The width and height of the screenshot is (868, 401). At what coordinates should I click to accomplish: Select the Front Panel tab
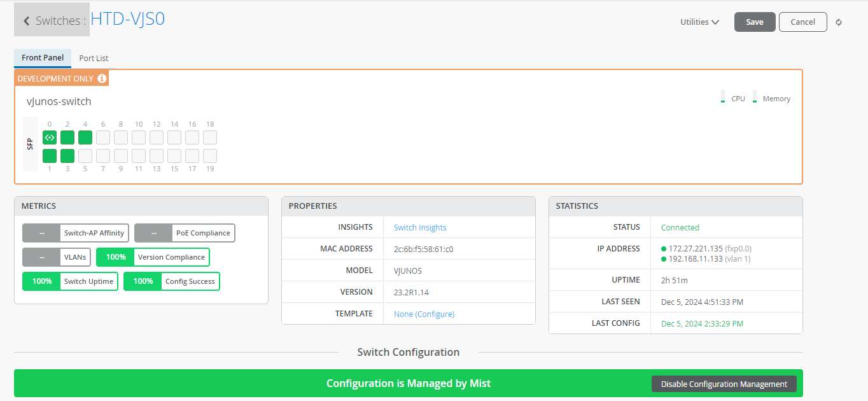[43, 58]
